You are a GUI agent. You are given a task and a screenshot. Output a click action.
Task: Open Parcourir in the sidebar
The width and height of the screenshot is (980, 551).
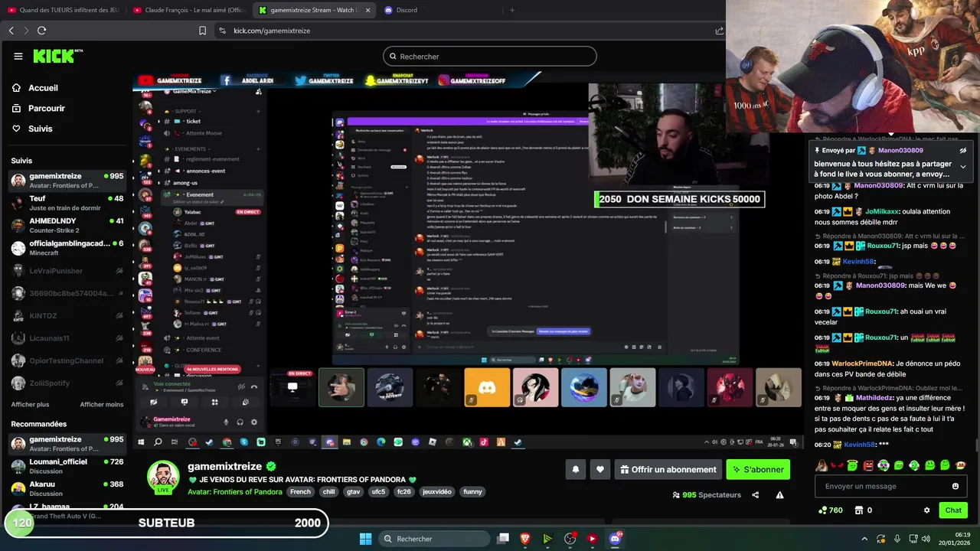point(38,109)
